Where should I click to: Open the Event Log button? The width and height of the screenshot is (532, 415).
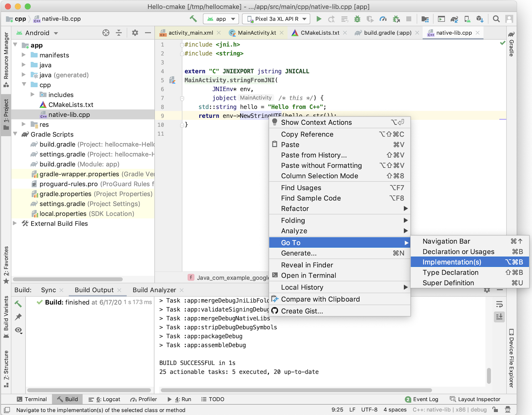422,399
